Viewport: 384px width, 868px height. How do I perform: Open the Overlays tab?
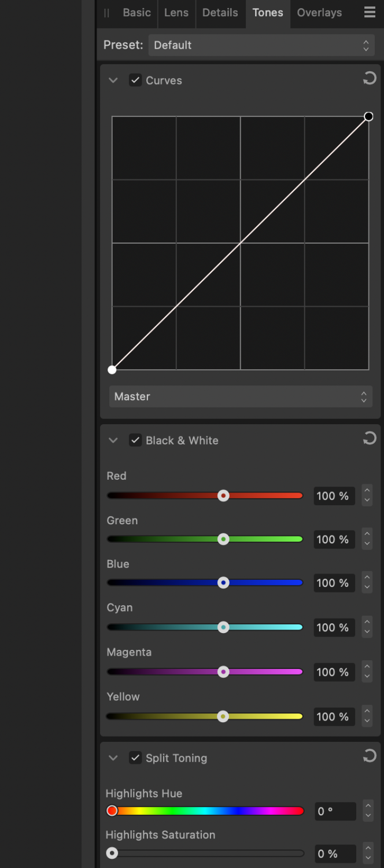(x=319, y=13)
